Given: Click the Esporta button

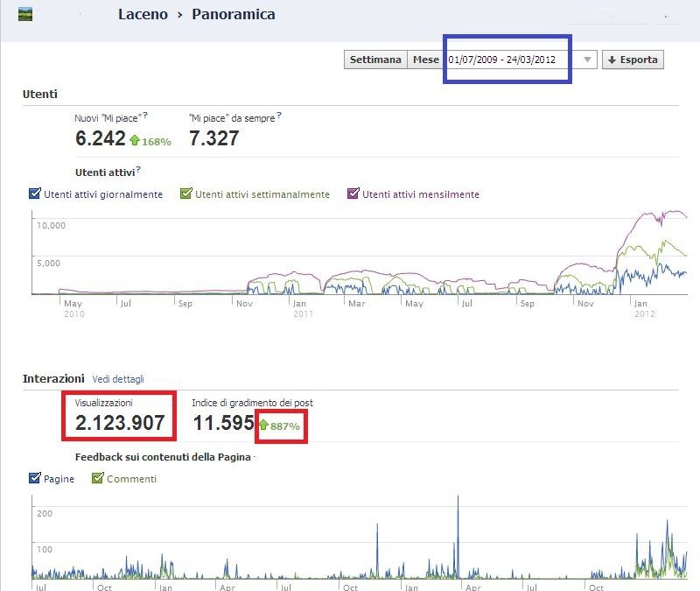Looking at the screenshot, I should (633, 60).
